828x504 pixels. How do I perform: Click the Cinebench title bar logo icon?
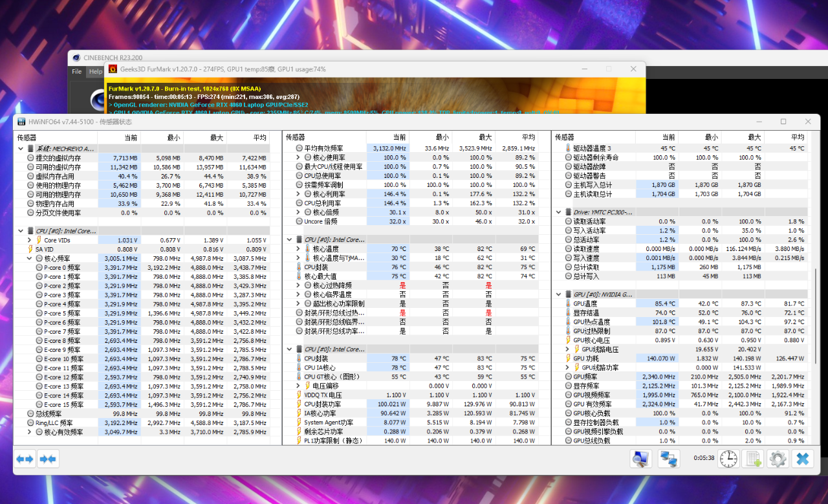76,58
